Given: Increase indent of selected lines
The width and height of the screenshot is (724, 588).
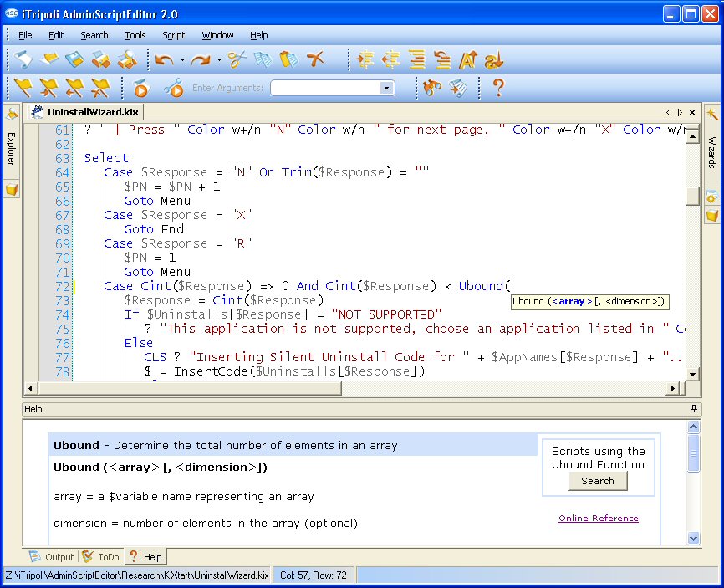Looking at the screenshot, I should pos(365,59).
